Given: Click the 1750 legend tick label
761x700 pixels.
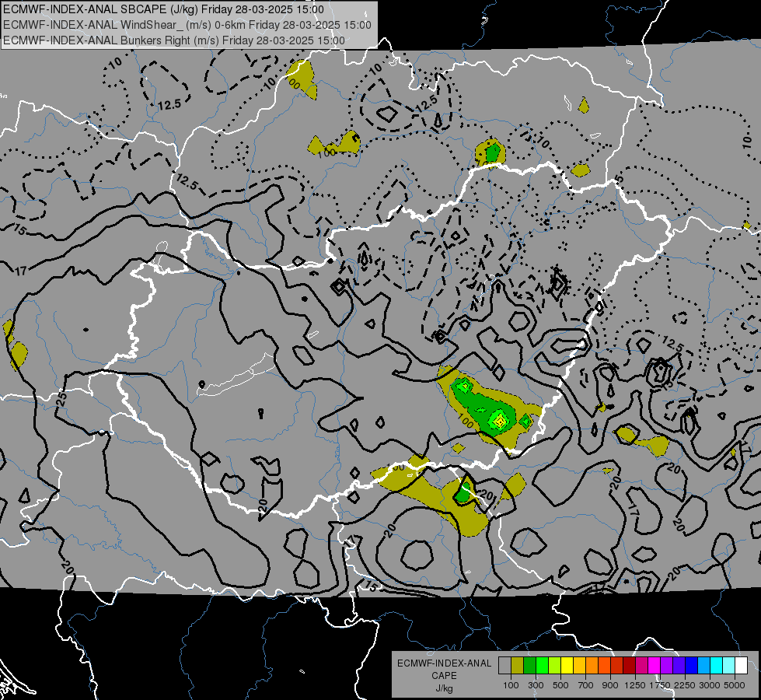Looking at the screenshot, I should [x=660, y=685].
